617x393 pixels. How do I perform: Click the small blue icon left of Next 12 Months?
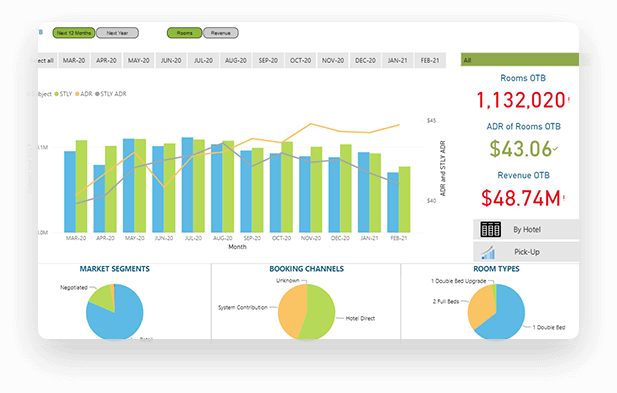point(41,32)
